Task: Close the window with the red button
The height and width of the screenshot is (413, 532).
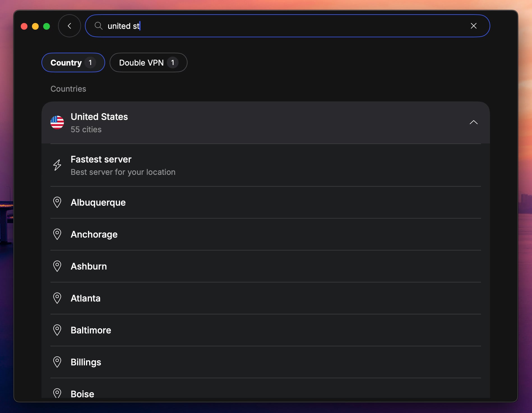Action: (x=24, y=26)
